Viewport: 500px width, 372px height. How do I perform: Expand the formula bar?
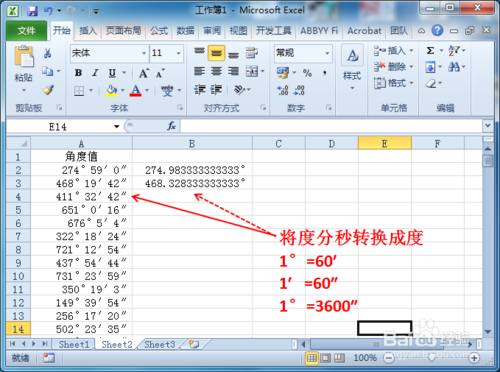coord(488,126)
